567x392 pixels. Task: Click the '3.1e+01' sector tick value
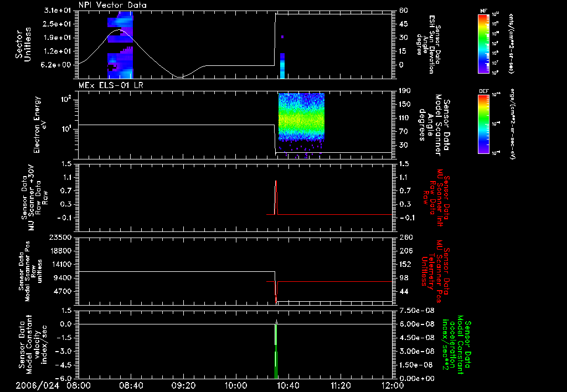(57, 11)
